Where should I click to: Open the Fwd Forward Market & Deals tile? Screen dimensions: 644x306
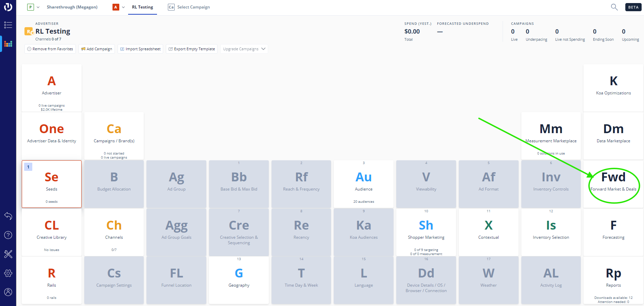pyautogui.click(x=613, y=184)
